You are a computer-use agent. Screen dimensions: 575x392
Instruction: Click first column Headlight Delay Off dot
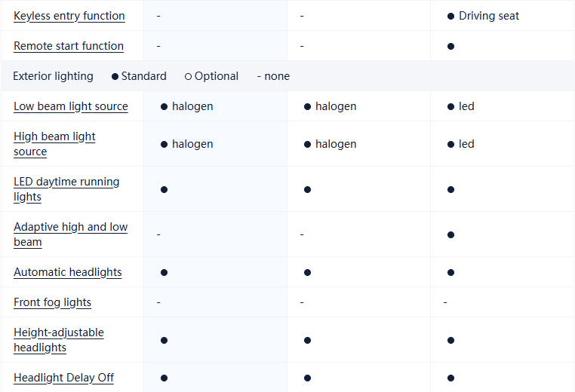point(164,378)
